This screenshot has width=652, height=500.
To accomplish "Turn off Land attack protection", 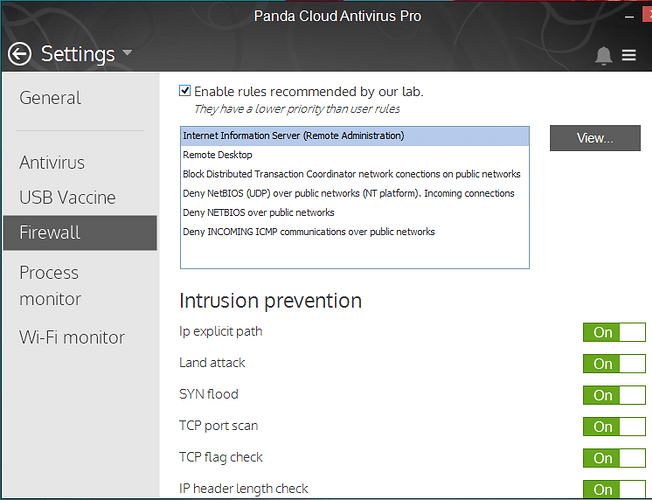I will point(614,364).
